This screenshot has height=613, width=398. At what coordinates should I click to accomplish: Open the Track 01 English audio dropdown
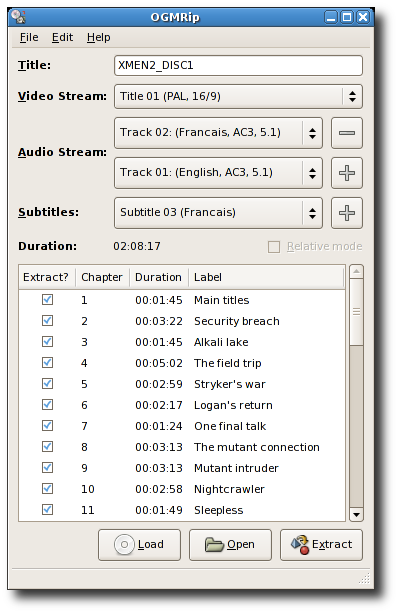(x=218, y=173)
